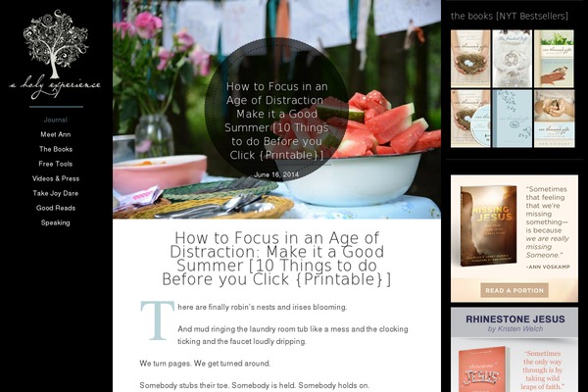Open Videos & Press page

point(56,178)
